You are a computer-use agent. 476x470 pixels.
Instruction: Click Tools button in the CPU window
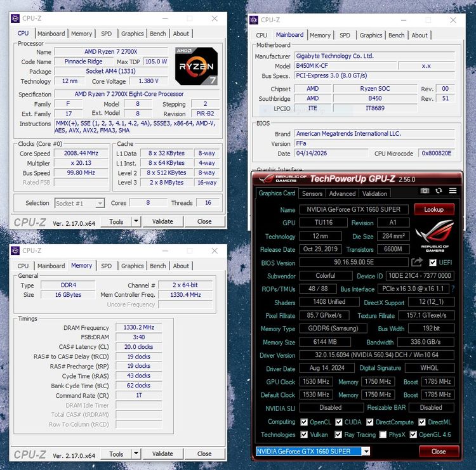[116, 221]
